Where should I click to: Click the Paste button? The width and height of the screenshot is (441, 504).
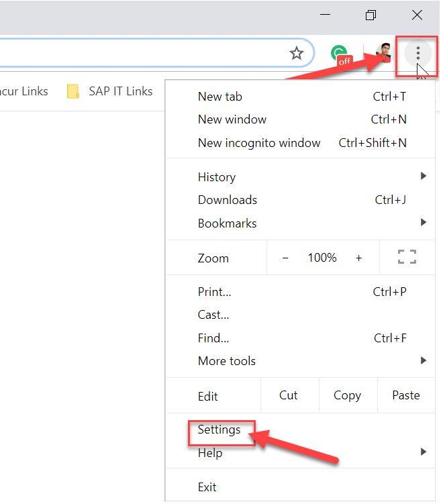(x=405, y=395)
